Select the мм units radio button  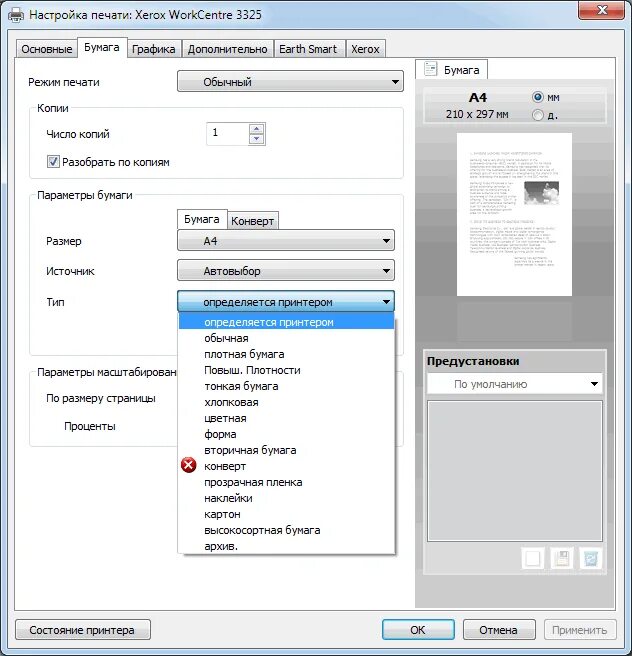(538, 97)
